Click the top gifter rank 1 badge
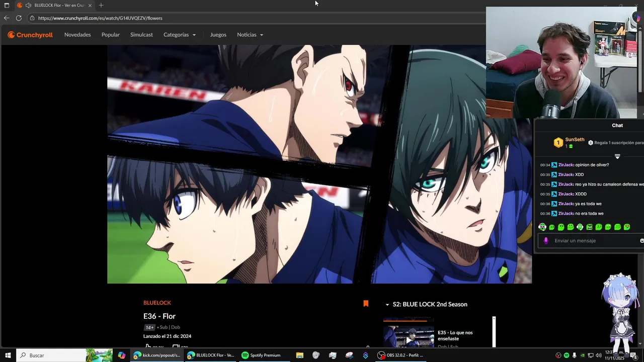 [x=558, y=143]
